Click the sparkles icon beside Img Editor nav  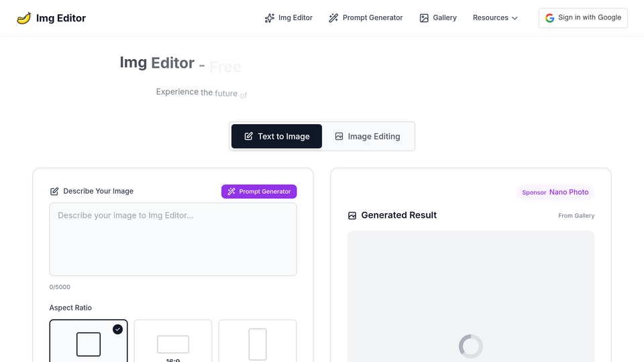click(270, 18)
